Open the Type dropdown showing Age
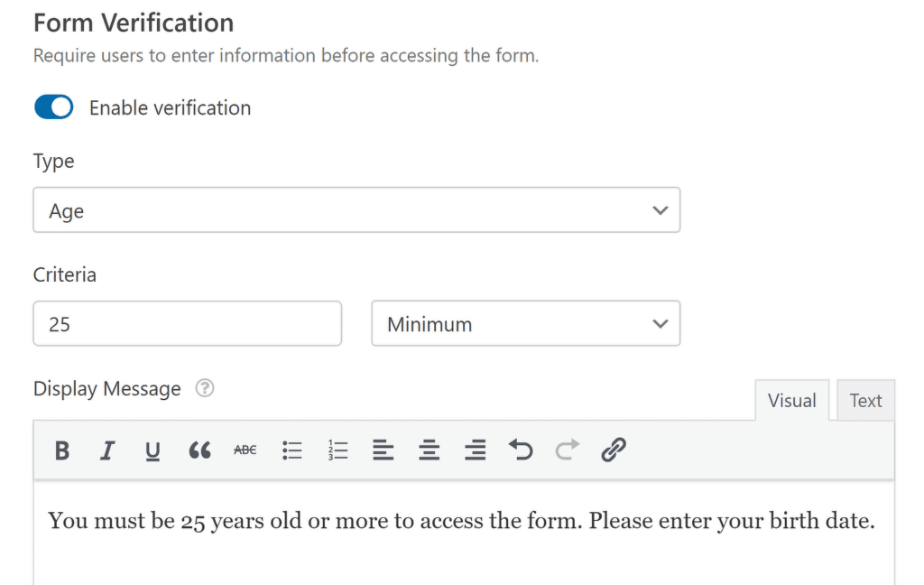Screen dimensions: 924x585 tap(356, 210)
